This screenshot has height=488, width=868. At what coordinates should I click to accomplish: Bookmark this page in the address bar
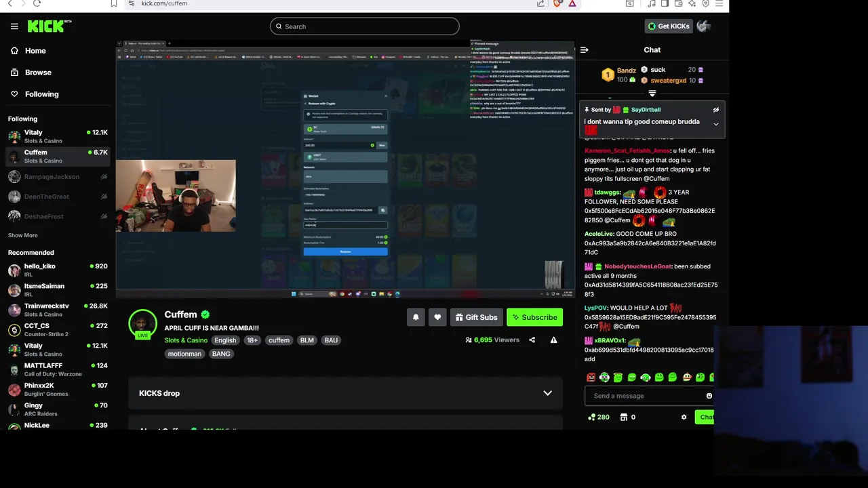(114, 3)
